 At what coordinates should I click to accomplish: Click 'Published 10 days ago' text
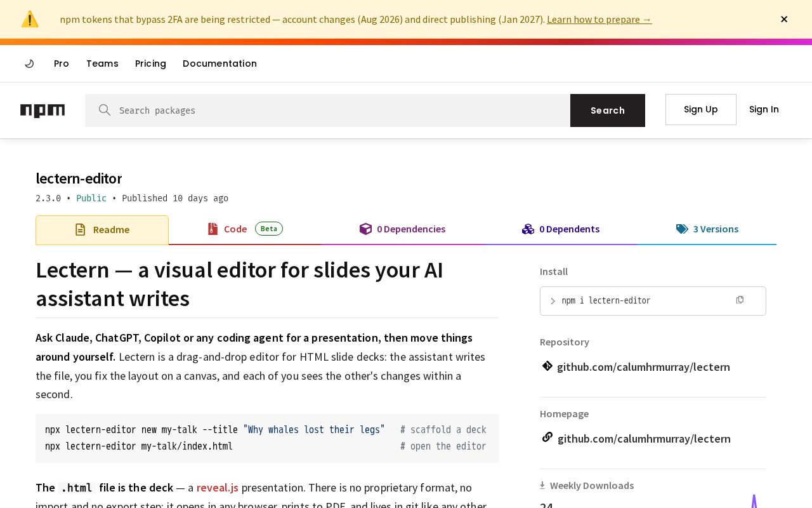(x=175, y=198)
